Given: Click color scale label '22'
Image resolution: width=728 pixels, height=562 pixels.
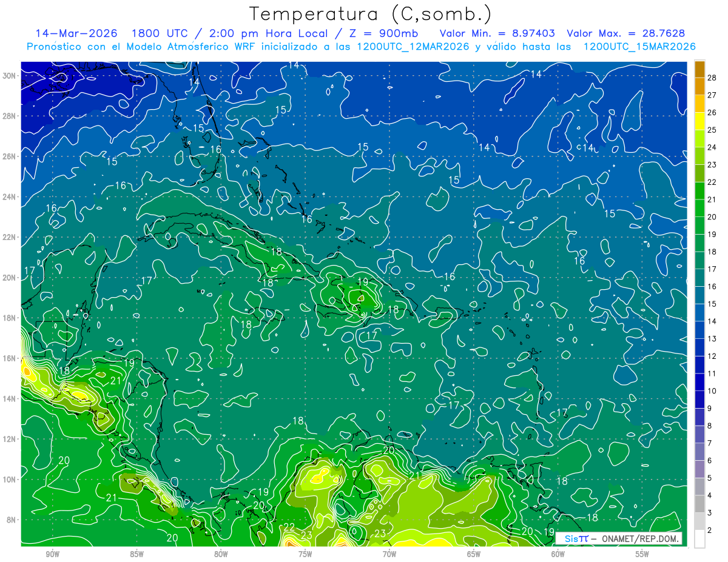Looking at the screenshot, I should pyautogui.click(x=712, y=182).
